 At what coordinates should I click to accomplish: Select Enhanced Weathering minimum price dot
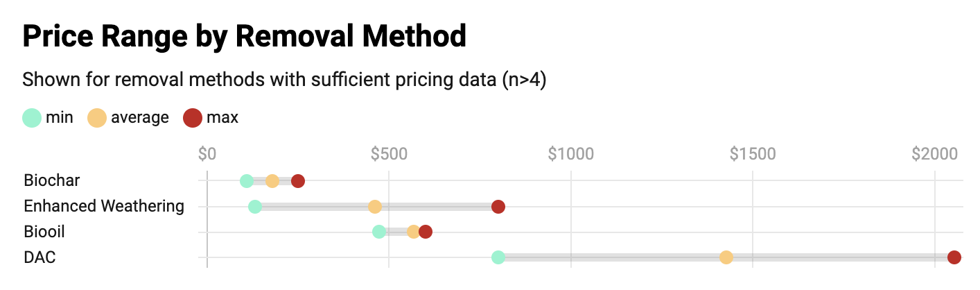254,207
